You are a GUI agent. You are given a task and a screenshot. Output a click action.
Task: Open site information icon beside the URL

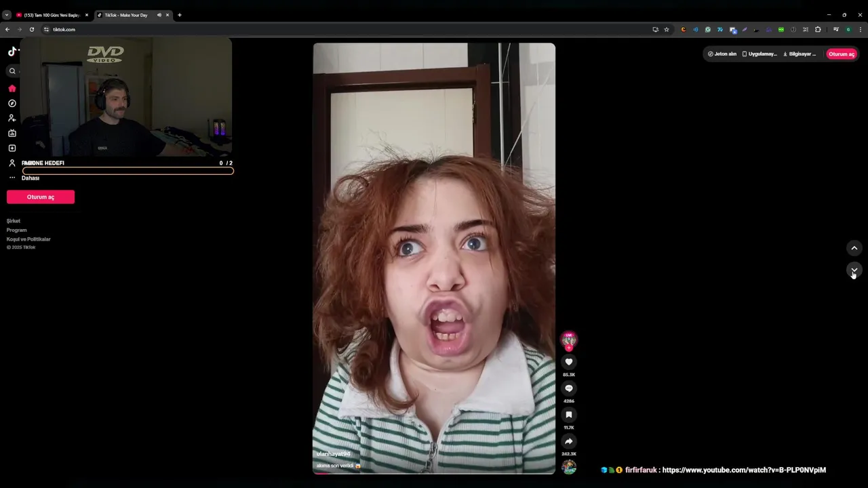click(46, 30)
